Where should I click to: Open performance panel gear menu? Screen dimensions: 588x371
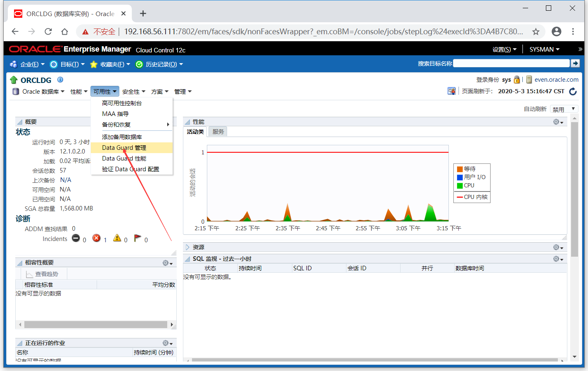coord(558,122)
